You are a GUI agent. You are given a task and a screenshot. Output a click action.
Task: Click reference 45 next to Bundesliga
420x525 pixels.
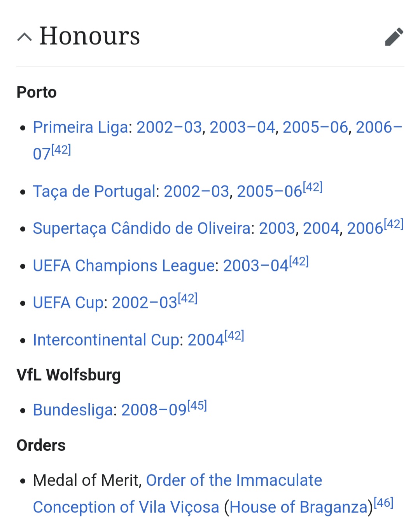click(x=197, y=406)
